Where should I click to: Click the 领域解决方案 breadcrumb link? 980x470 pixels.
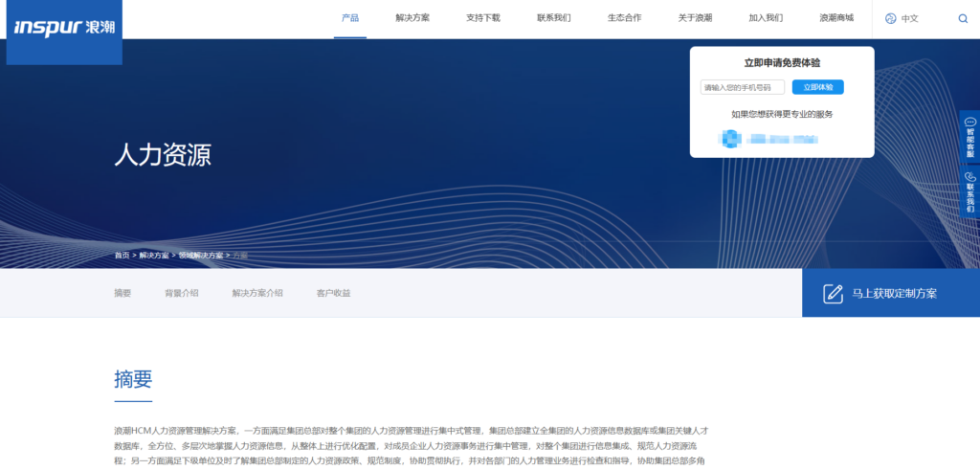(201, 255)
